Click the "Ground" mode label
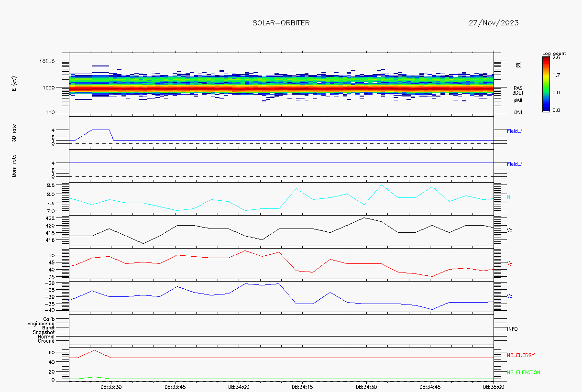Viewport: 582px width, 392px height. [46, 341]
